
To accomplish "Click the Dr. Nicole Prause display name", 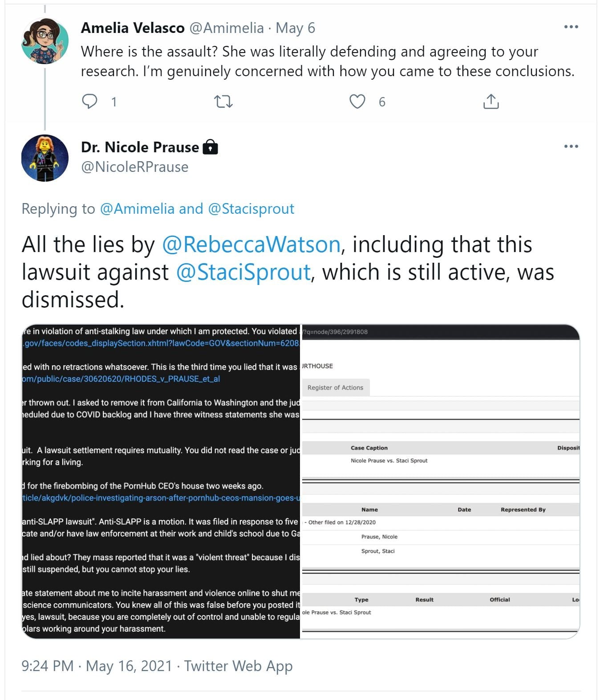I will point(140,147).
